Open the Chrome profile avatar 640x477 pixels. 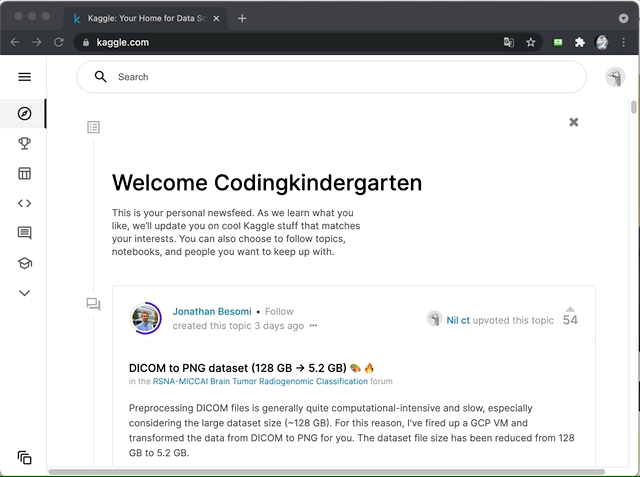point(602,42)
